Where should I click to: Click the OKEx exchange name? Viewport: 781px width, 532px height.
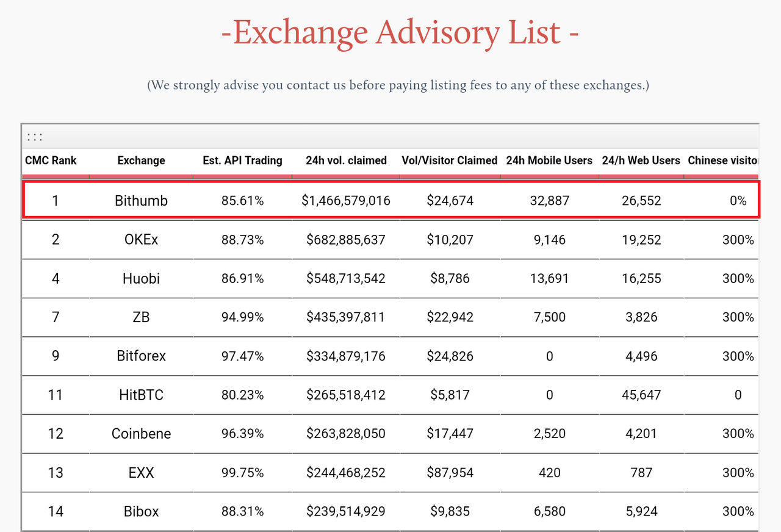click(141, 240)
